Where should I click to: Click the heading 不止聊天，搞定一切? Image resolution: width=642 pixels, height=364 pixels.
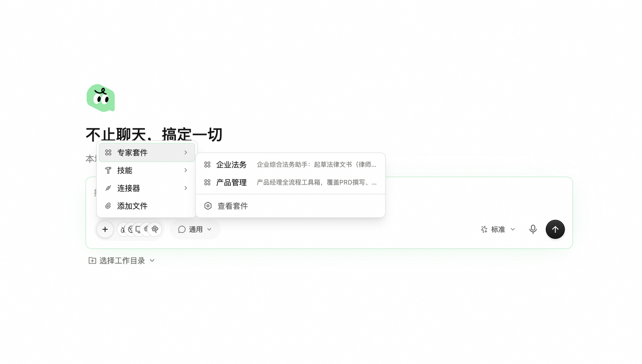click(x=154, y=134)
